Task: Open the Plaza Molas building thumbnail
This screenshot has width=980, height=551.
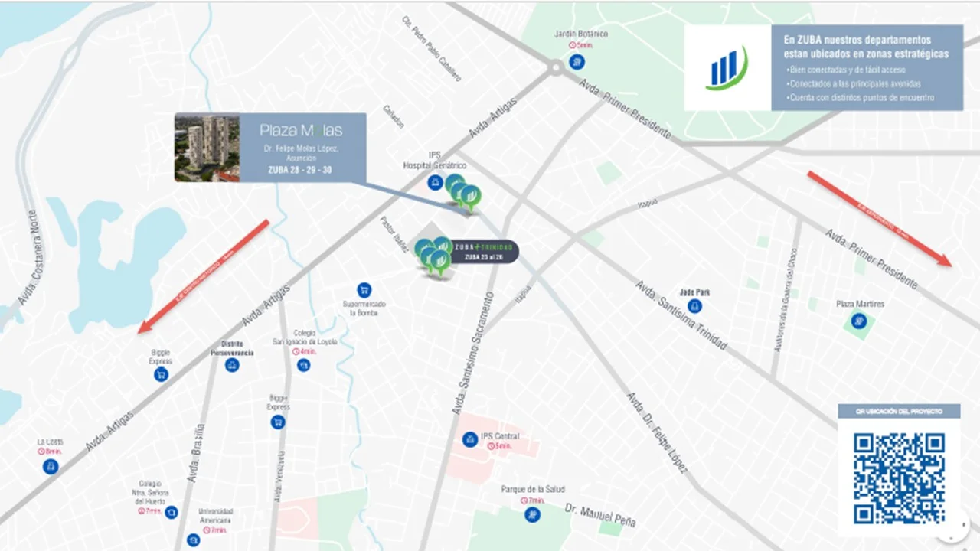Action: click(x=207, y=148)
